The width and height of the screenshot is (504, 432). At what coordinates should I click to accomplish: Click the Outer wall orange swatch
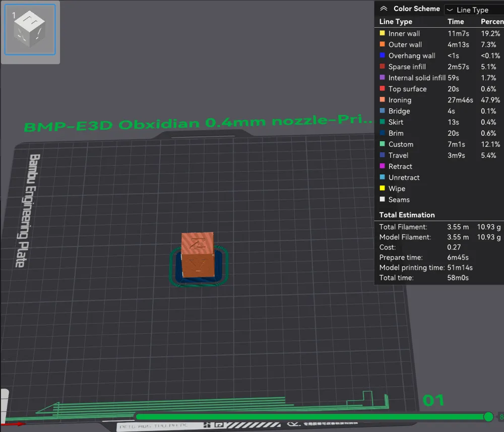point(382,45)
